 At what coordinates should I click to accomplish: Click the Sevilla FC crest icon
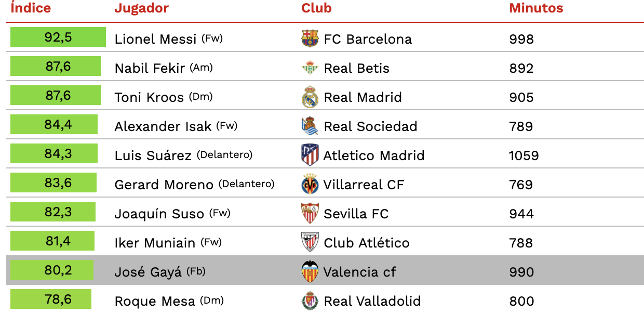(x=310, y=213)
